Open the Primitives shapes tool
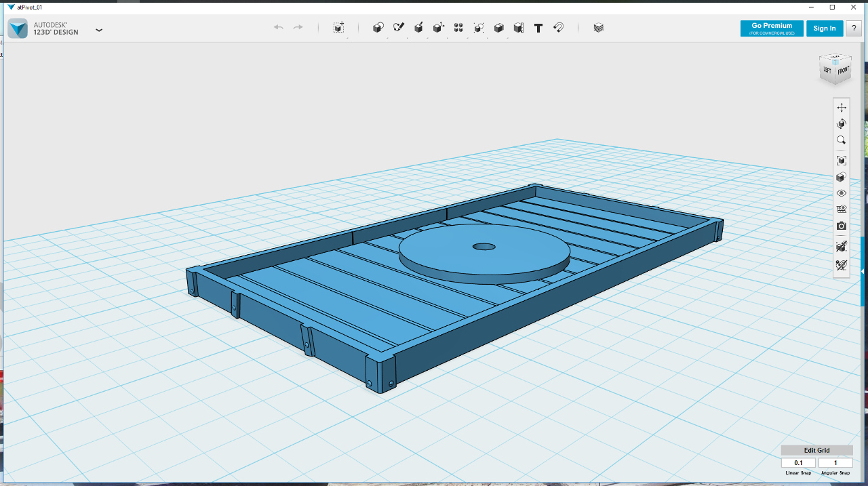 (378, 28)
